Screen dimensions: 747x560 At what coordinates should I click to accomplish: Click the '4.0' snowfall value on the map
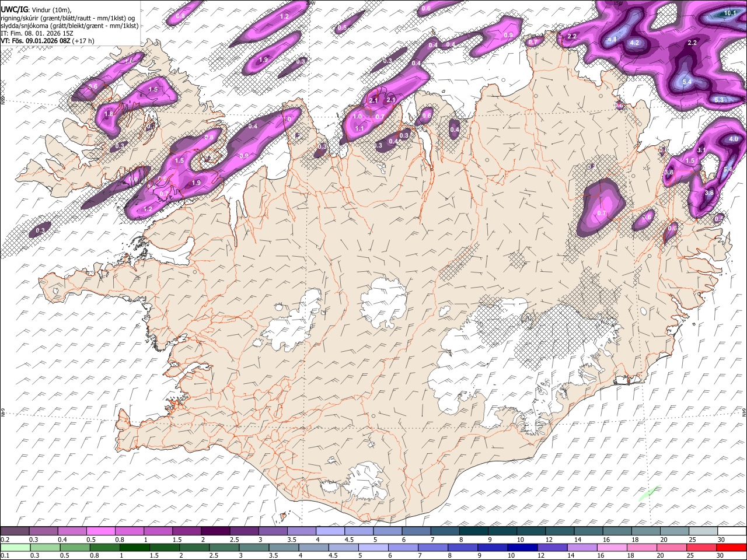(734, 139)
